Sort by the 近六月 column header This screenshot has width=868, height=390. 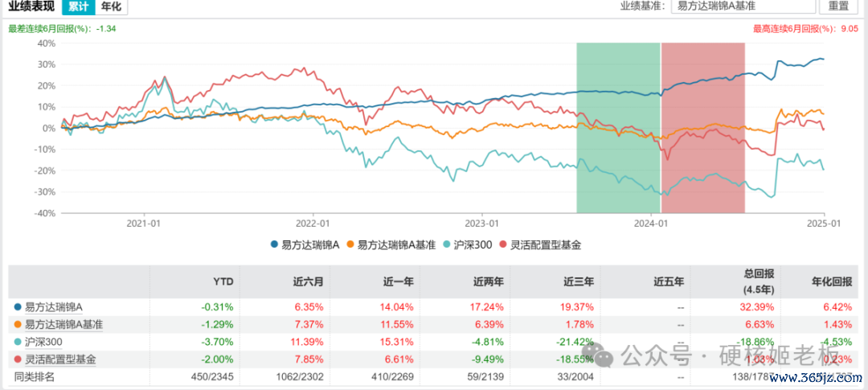(x=308, y=281)
